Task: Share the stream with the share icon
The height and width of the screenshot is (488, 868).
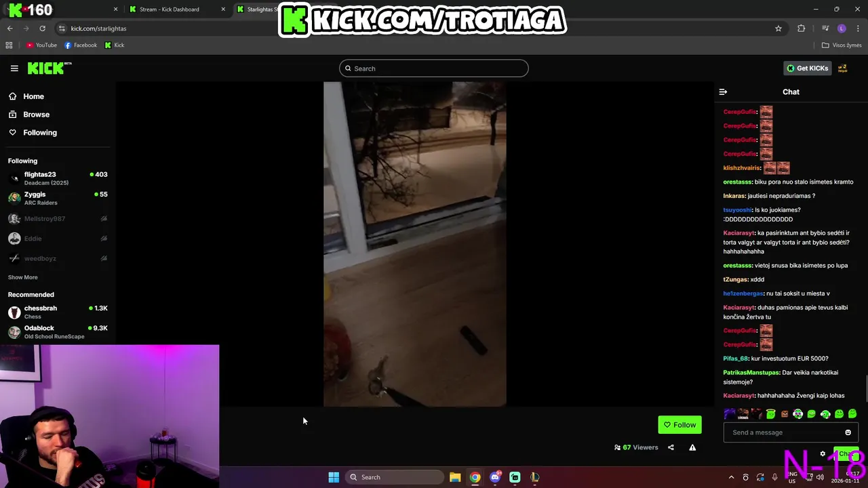Action: [x=671, y=447]
